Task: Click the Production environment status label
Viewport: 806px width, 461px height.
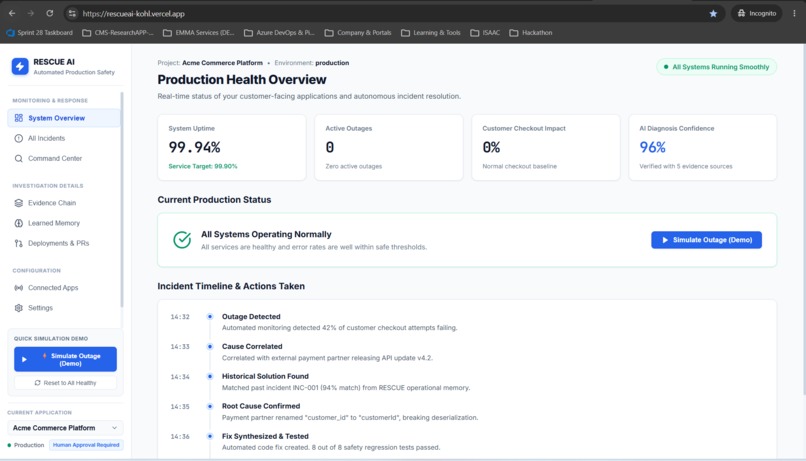Action: tap(26, 445)
